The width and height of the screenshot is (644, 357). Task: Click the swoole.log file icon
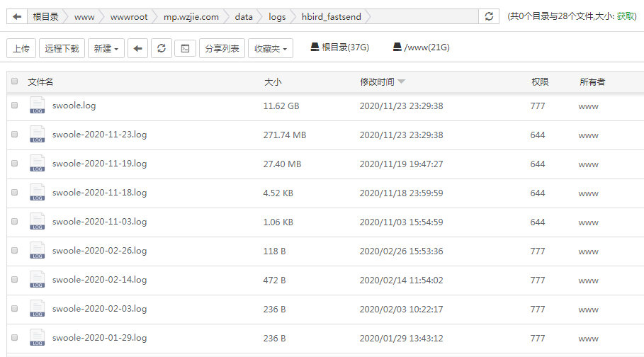pos(37,106)
